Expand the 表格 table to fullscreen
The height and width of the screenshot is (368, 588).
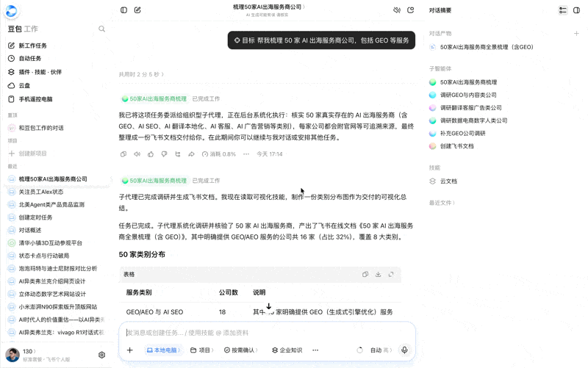(391, 274)
